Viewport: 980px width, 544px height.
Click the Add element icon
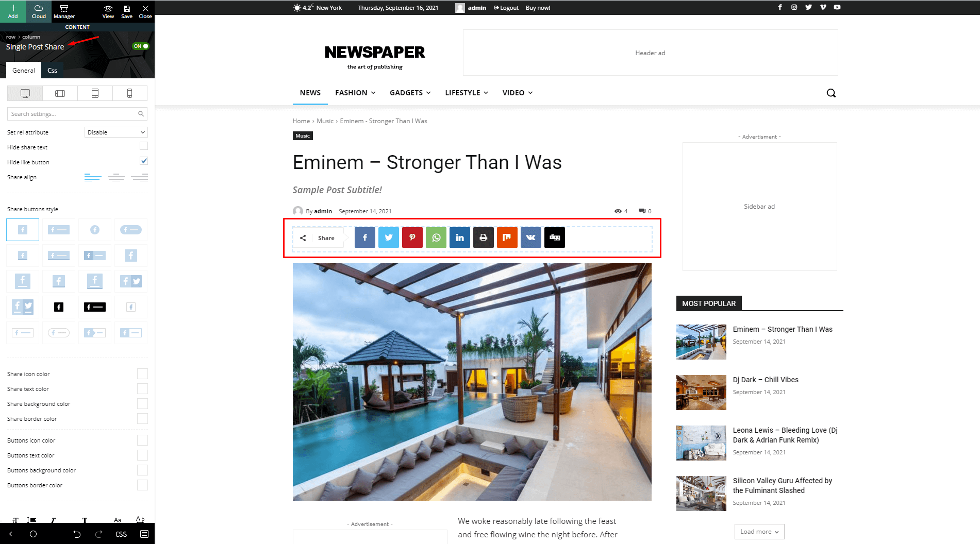13,11
